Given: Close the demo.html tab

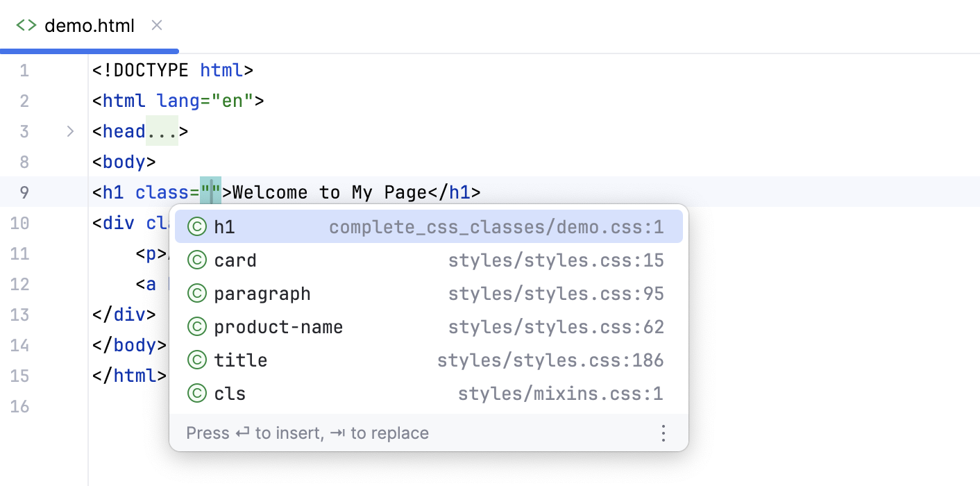Looking at the screenshot, I should tap(156, 25).
